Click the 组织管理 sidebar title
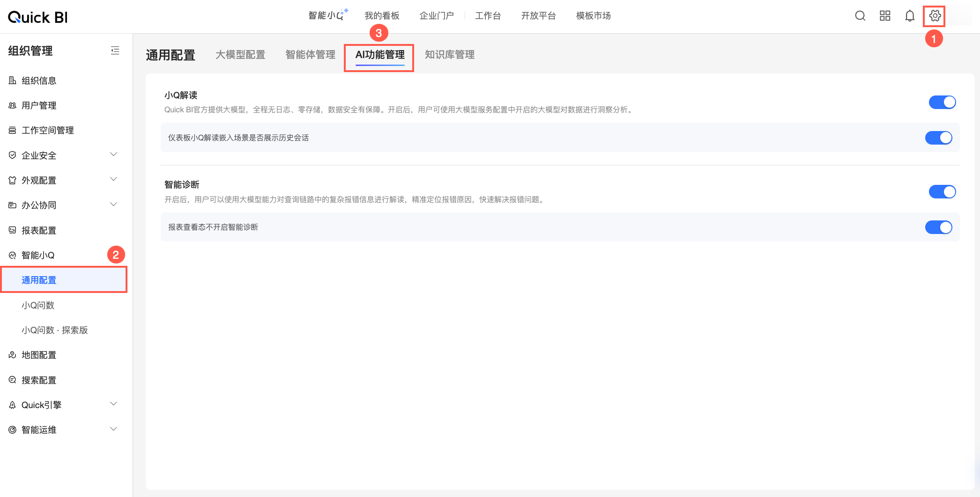Viewport: 980px width, 497px height. coord(30,51)
